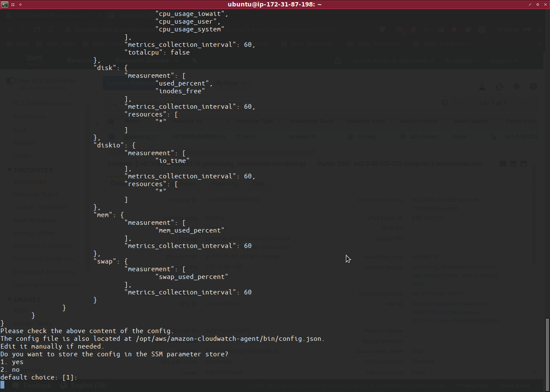The image size is (550, 392).
Task: Minimize the terminal window
Action: (529, 4)
